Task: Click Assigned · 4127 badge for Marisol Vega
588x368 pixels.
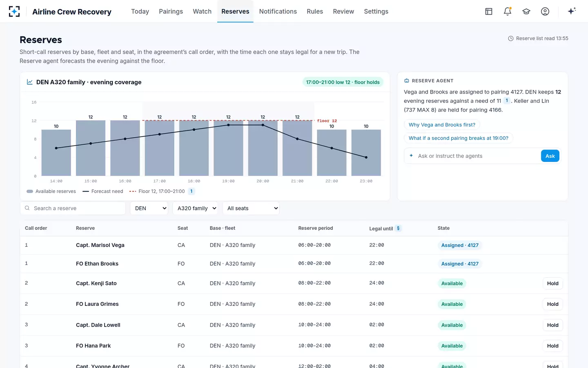Action: tap(460, 245)
